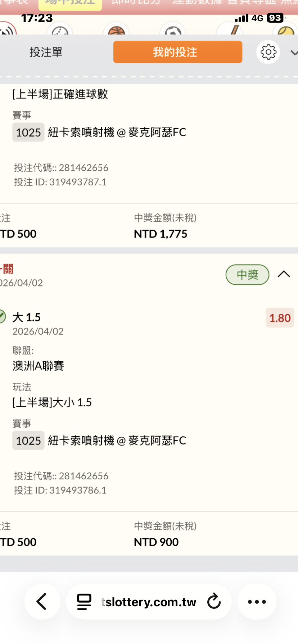Click the 1.80 odds badge

tap(280, 318)
